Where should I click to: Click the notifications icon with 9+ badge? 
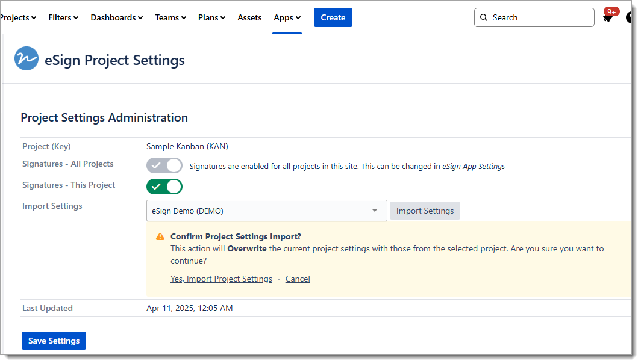coord(608,18)
